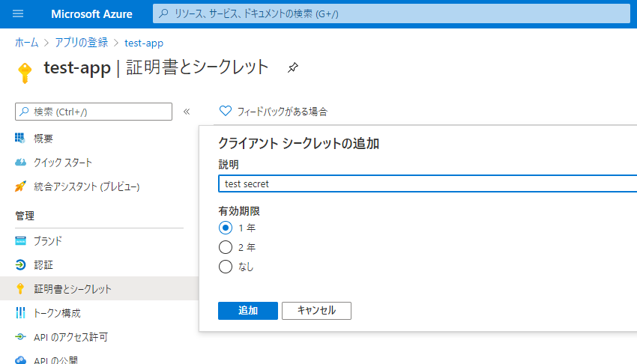
Task: Select the 2 年 expiry option
Action: [226, 247]
